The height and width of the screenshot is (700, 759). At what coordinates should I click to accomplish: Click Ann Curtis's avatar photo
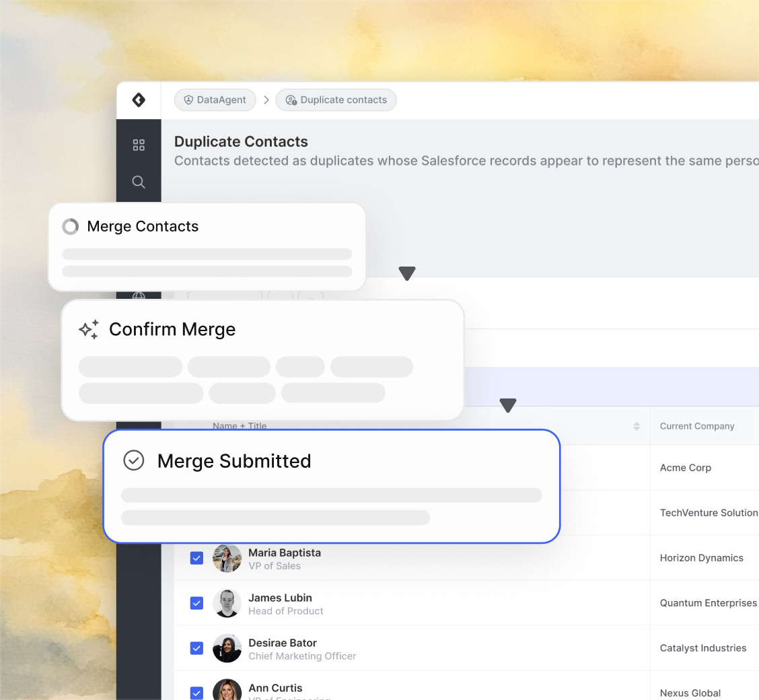pos(227,690)
